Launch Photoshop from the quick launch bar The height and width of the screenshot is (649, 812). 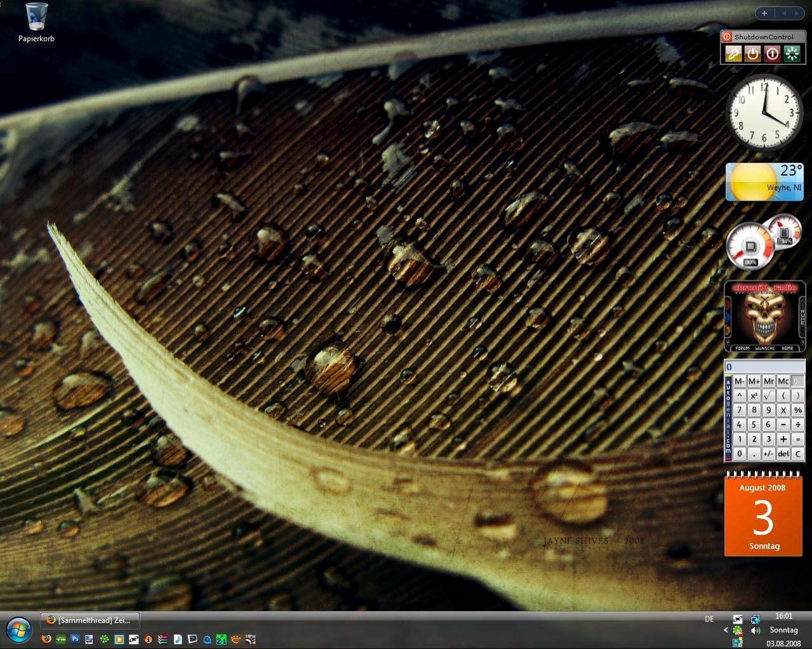[75, 639]
